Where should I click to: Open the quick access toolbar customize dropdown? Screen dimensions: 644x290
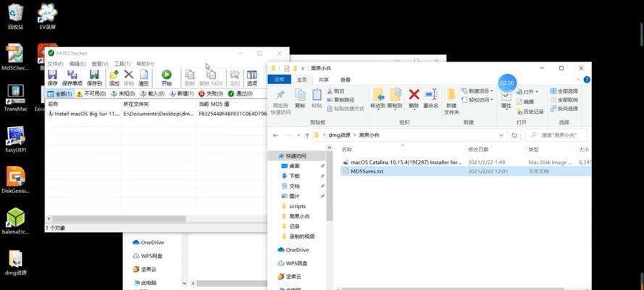pyautogui.click(x=303, y=68)
